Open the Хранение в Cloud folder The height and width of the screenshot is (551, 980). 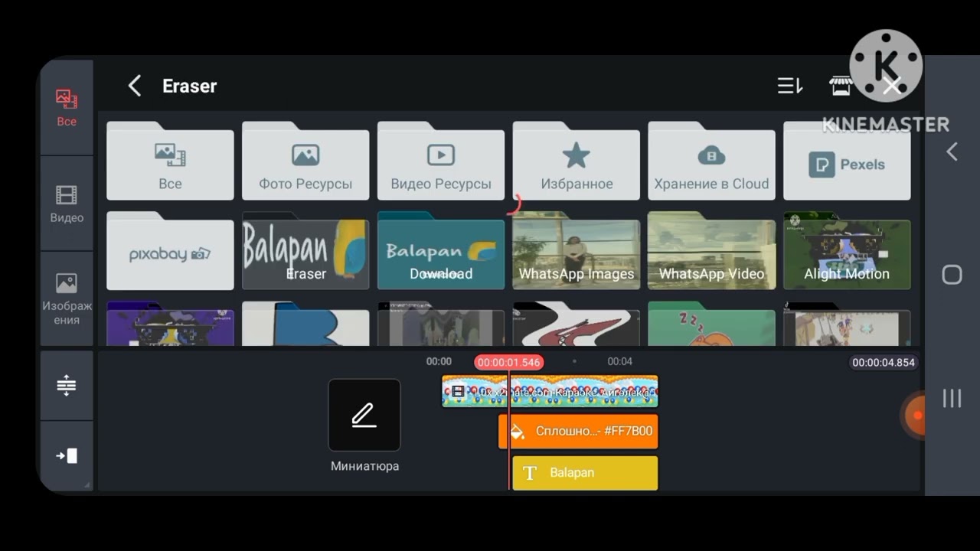point(712,161)
